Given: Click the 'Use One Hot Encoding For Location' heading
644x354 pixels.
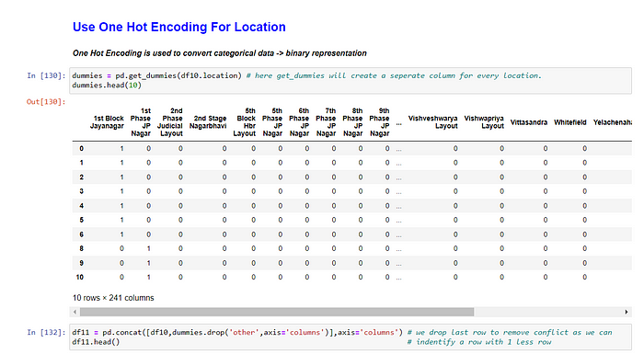Looking at the screenshot, I should tap(179, 27).
